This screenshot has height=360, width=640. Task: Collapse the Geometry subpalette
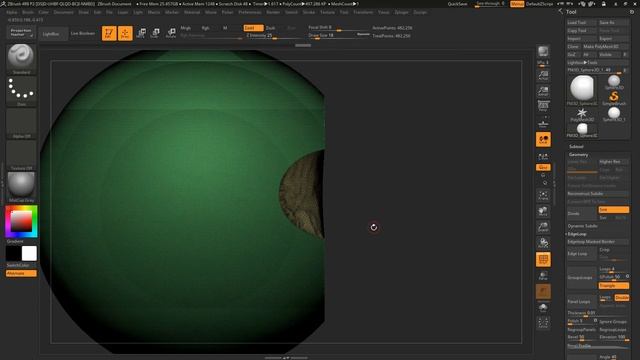pos(578,155)
